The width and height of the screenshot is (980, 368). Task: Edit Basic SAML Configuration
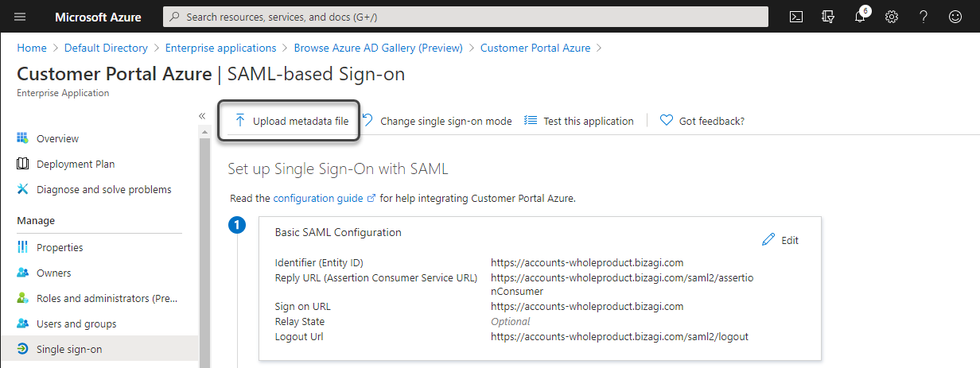[x=780, y=240]
